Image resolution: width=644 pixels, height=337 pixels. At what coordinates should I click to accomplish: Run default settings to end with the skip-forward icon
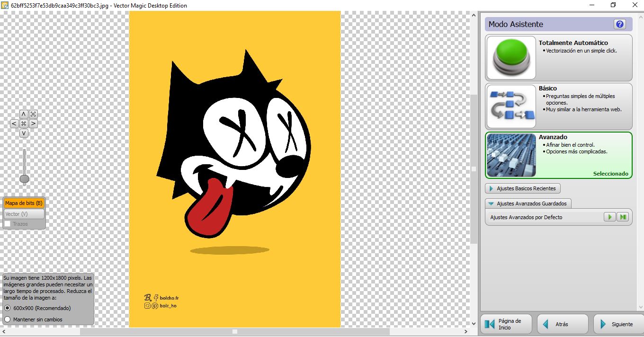(623, 217)
